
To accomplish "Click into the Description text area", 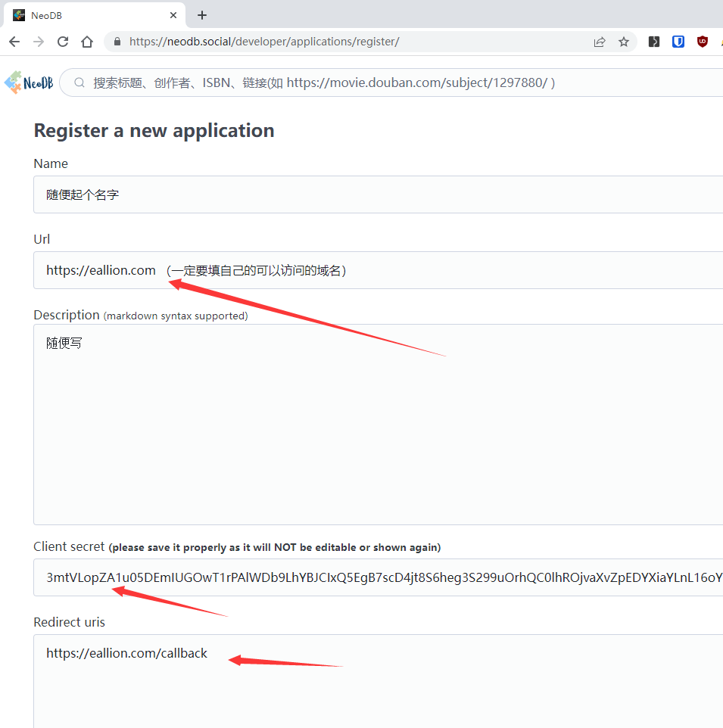I will (x=378, y=425).
